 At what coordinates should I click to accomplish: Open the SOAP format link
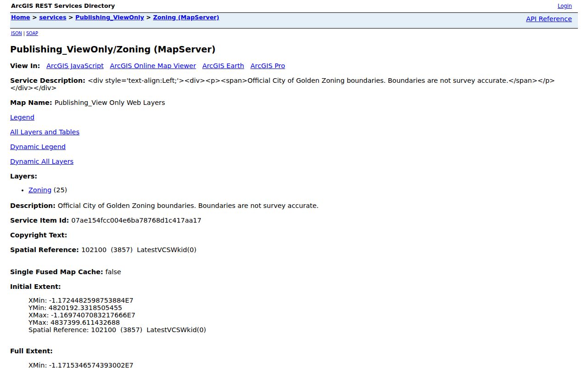pos(32,33)
